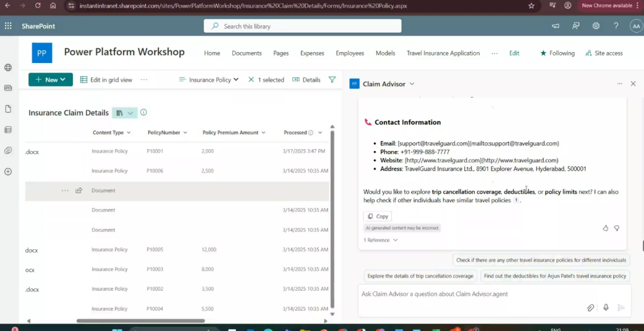Screen dimensions: 644x331
Task: Click the Processed column info icon
Action: (311, 132)
